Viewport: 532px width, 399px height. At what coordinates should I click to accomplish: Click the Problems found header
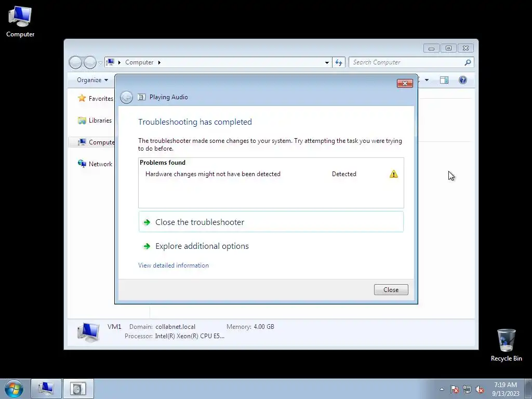[163, 163]
